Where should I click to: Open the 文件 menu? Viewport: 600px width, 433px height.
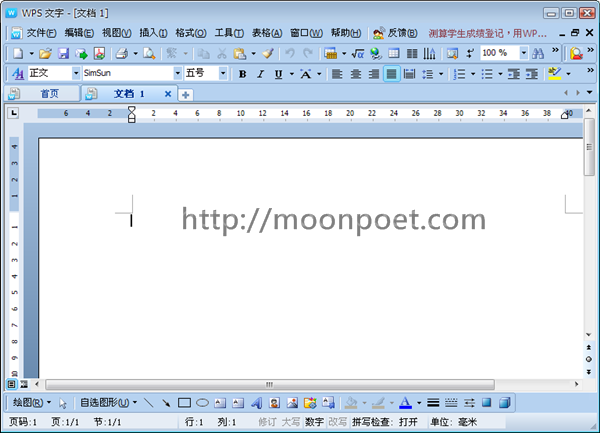click(x=41, y=33)
